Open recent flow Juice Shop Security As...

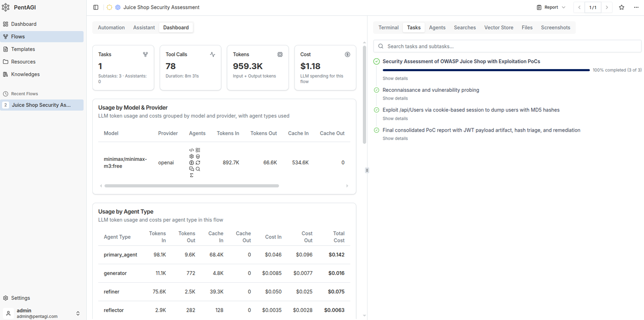[42, 105]
